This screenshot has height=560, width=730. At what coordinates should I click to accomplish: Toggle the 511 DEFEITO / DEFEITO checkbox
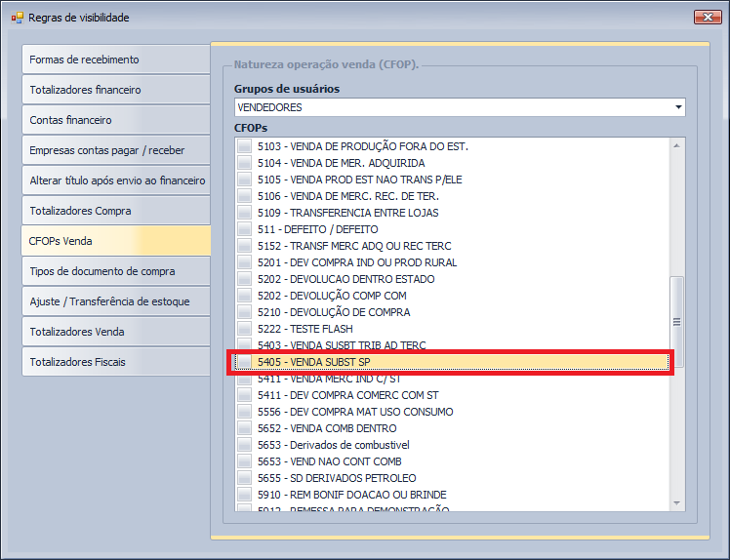click(244, 229)
